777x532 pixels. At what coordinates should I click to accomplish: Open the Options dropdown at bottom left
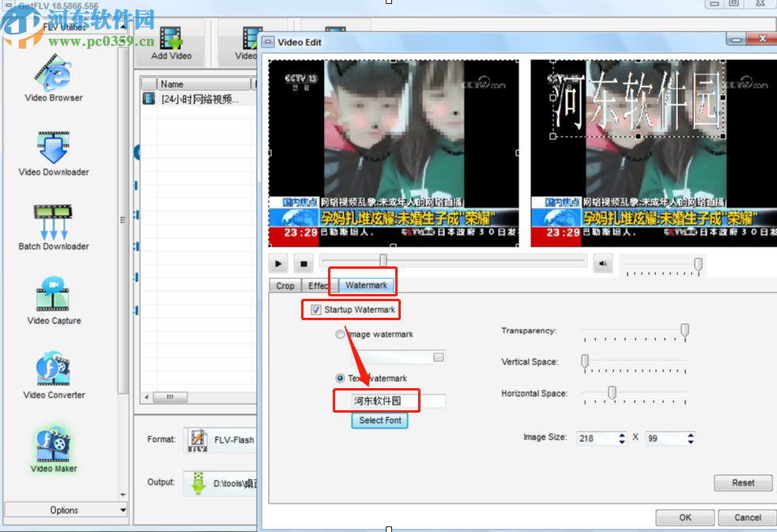[x=65, y=510]
